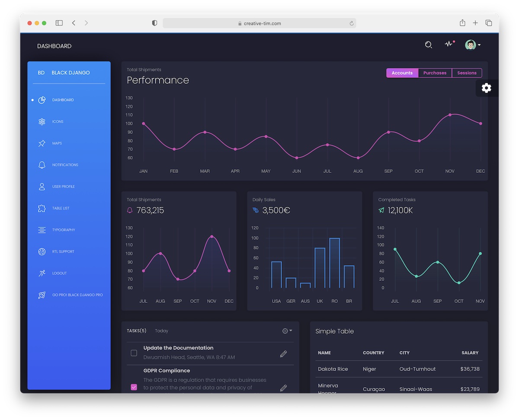Switch to the Purchases tab
The image size is (519, 420).
[435, 73]
